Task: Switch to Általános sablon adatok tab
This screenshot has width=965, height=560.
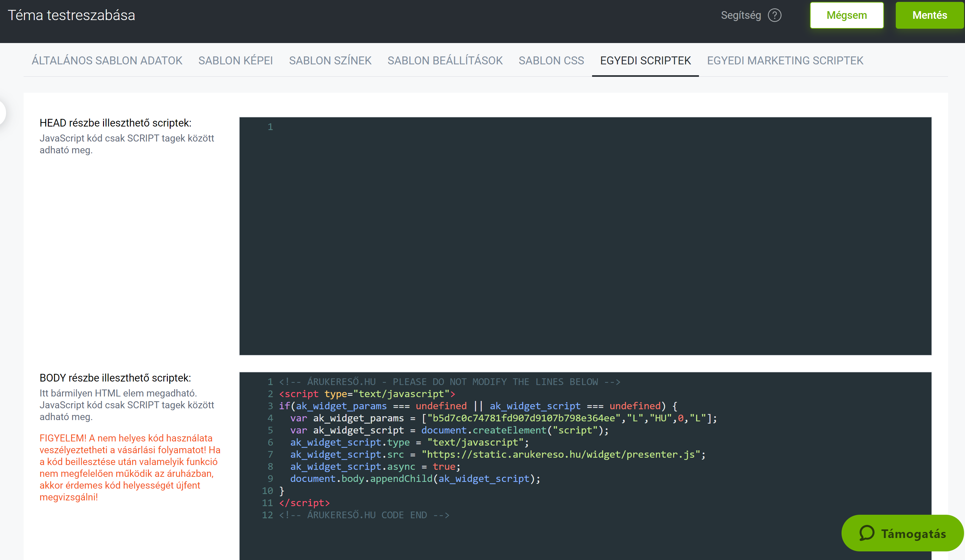Action: point(107,61)
